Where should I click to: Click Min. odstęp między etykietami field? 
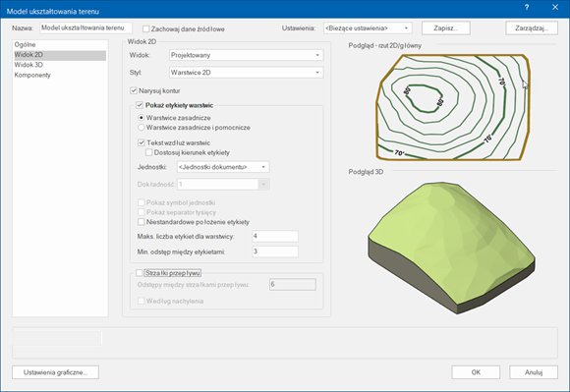(x=275, y=252)
